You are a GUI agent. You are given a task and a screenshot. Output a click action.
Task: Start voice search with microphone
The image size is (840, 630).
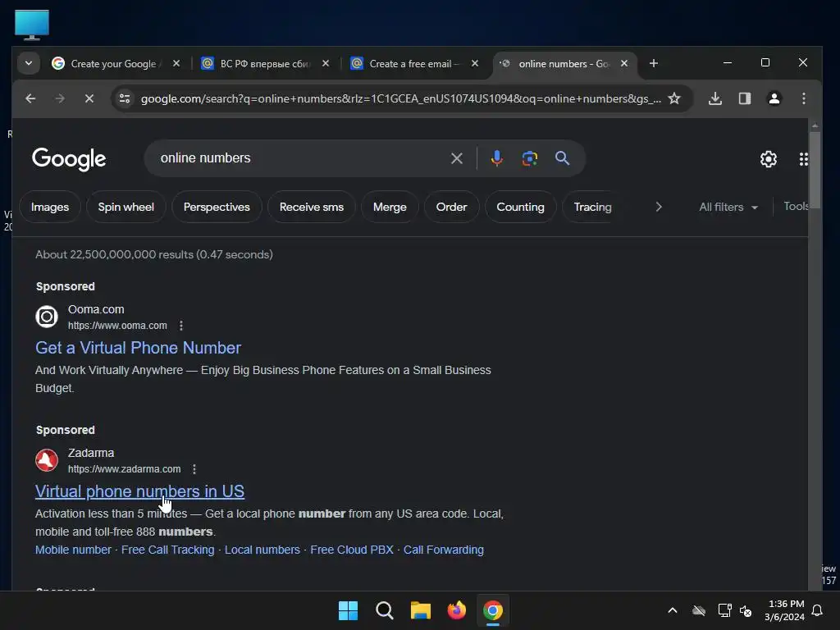pos(496,158)
